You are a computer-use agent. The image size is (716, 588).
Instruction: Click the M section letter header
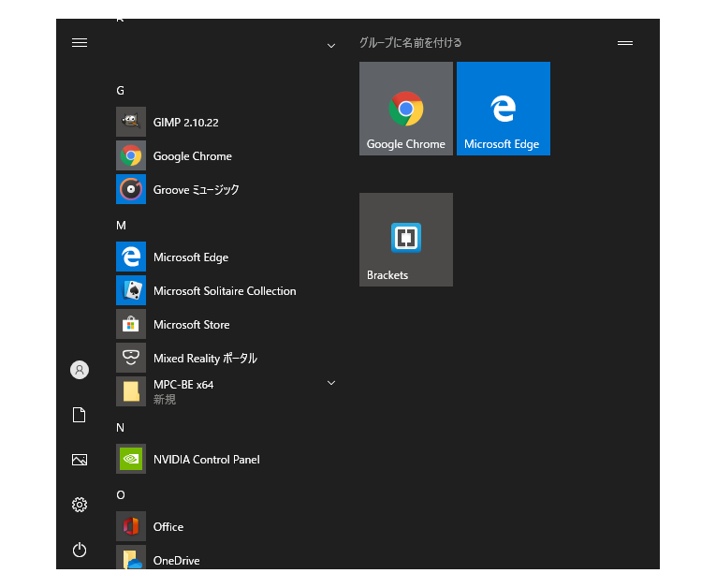click(121, 226)
